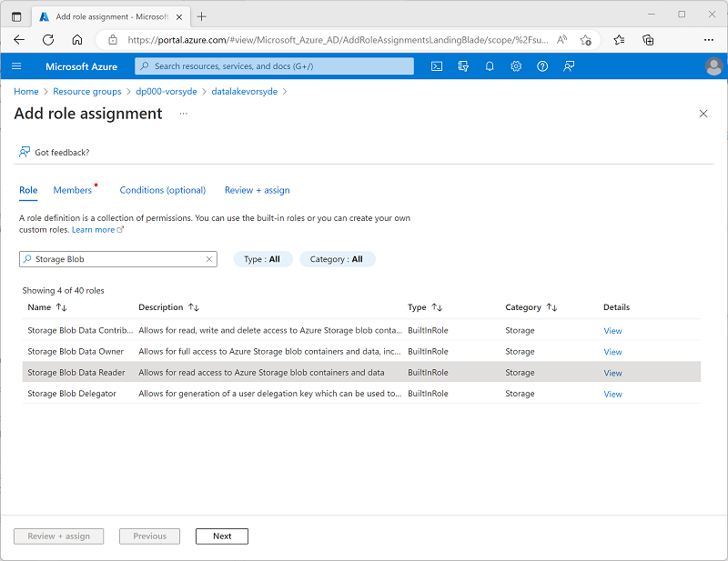Switch to the Review + assign tab
This screenshot has height=561, width=728.
click(258, 190)
